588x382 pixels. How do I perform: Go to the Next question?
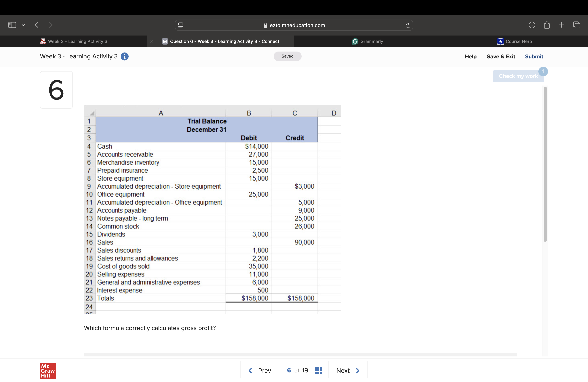click(348, 370)
